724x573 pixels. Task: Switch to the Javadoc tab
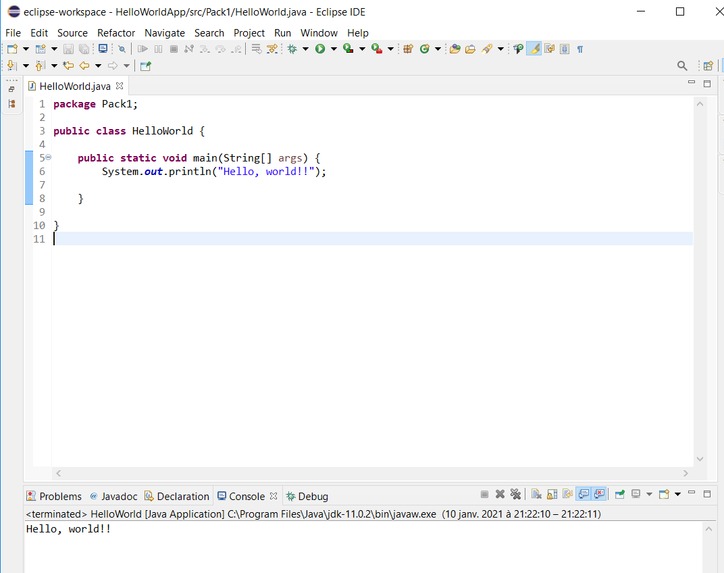click(114, 496)
